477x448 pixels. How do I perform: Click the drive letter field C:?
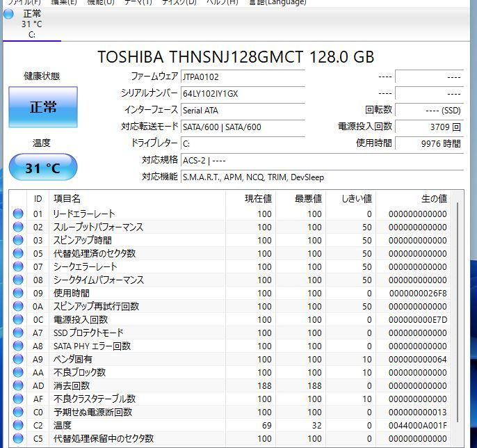point(243,143)
